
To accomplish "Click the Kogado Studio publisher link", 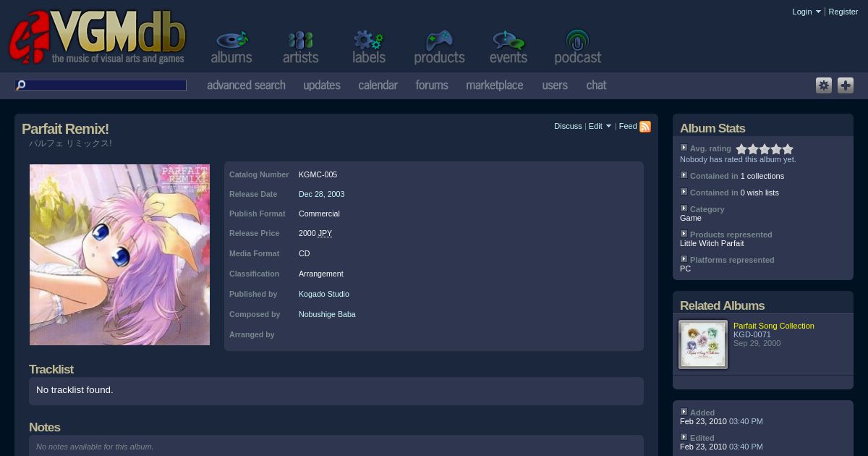I will coord(323,294).
